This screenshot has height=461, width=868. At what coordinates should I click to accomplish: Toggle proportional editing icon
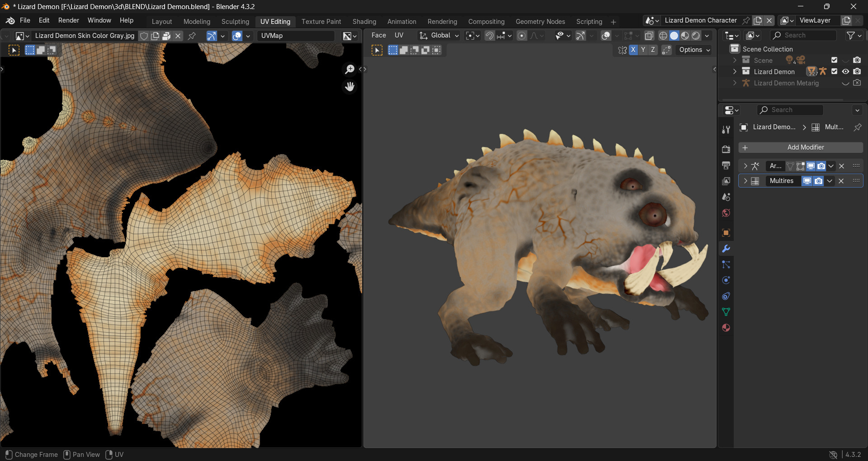pos(522,36)
